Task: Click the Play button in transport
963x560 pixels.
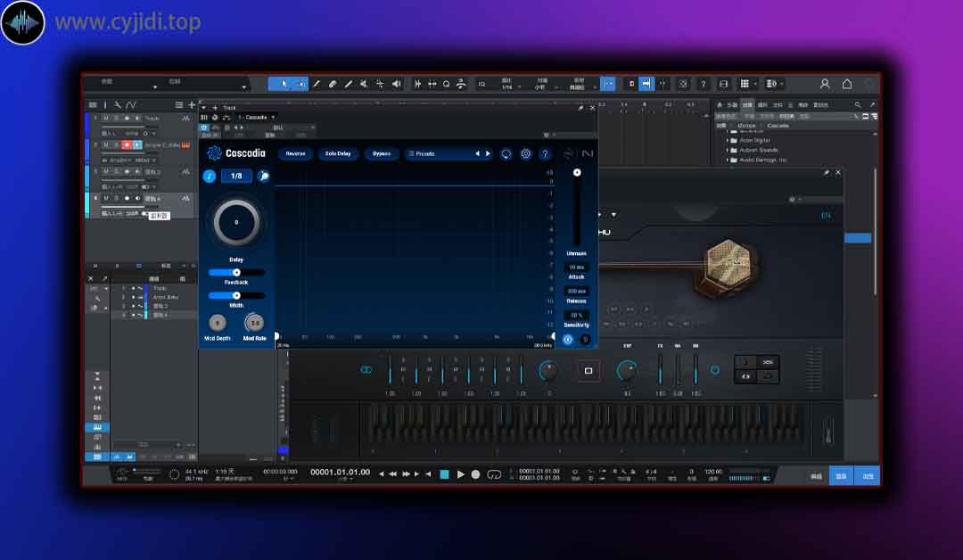Action: coord(461,474)
